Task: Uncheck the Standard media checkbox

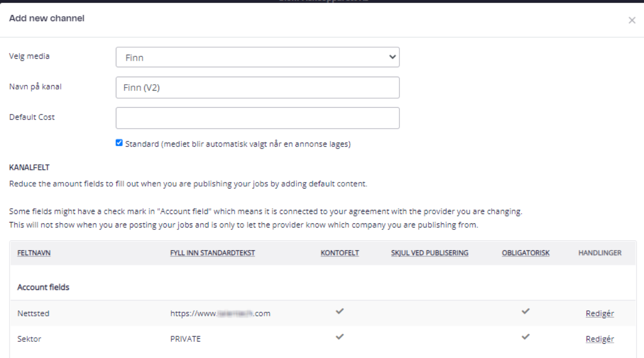Action: pyautogui.click(x=119, y=143)
